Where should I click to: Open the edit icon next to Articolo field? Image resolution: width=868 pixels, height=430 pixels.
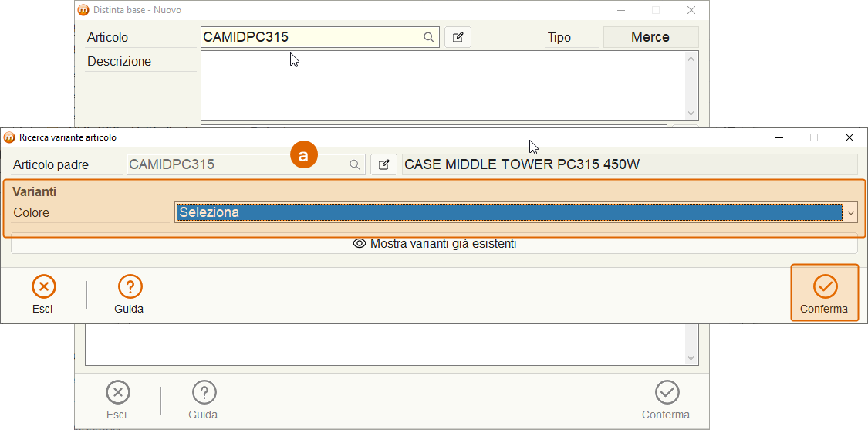(458, 37)
